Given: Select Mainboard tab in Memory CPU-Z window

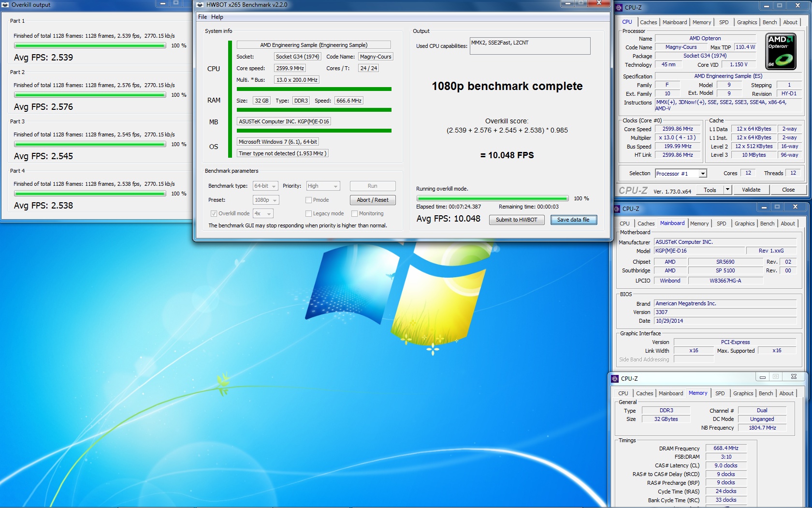Looking at the screenshot, I should (671, 393).
